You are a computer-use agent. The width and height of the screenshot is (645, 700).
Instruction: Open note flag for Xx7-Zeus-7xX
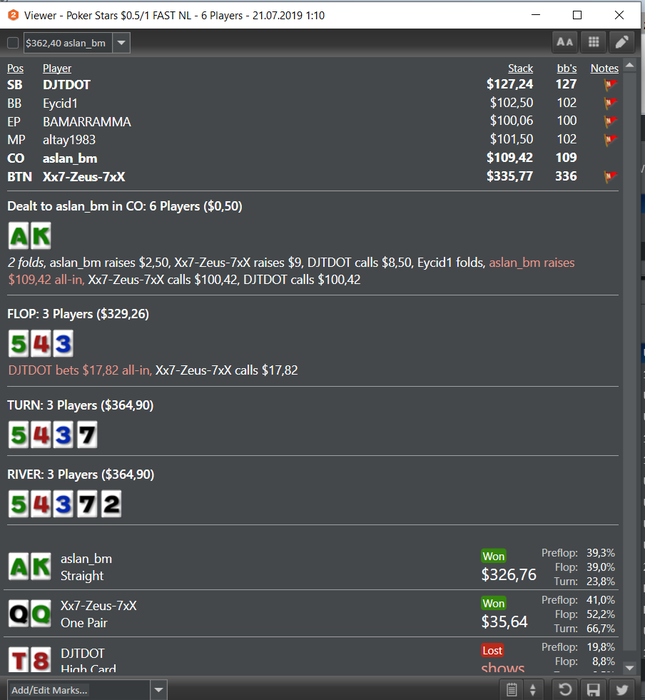coord(610,177)
